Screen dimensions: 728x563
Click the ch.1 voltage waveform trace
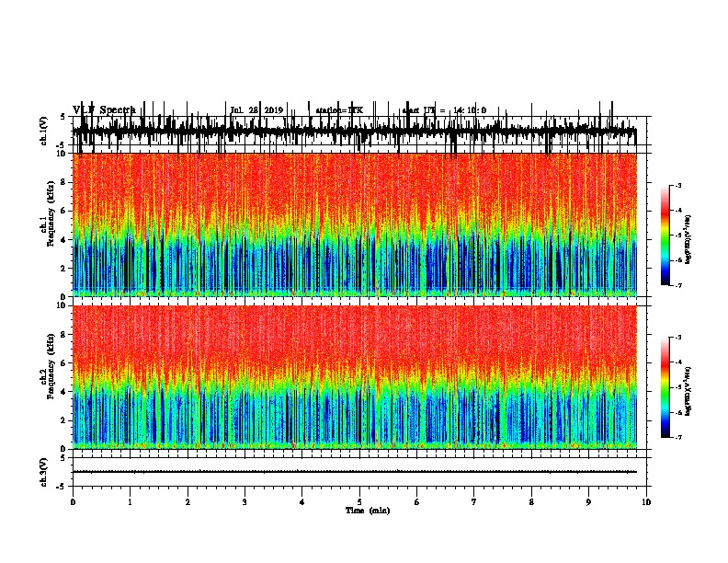[355, 131]
